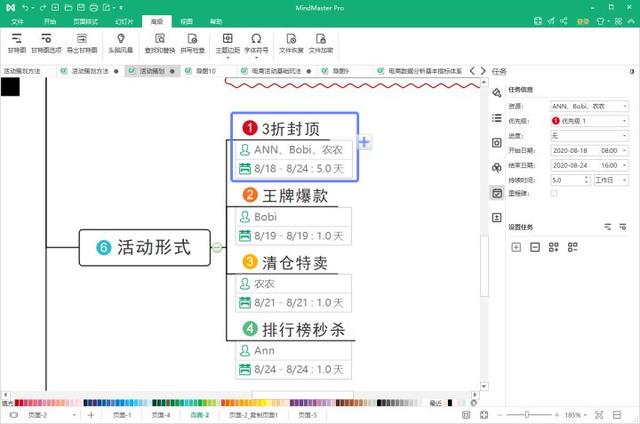Click the Gantt view icon beside 设置任务
Image resolution: width=640 pixels, height=424 pixels.
point(608,227)
